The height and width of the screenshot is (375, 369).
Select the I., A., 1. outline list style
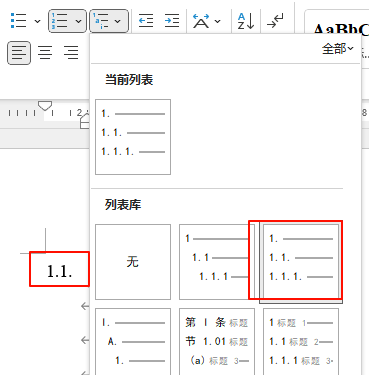133,342
